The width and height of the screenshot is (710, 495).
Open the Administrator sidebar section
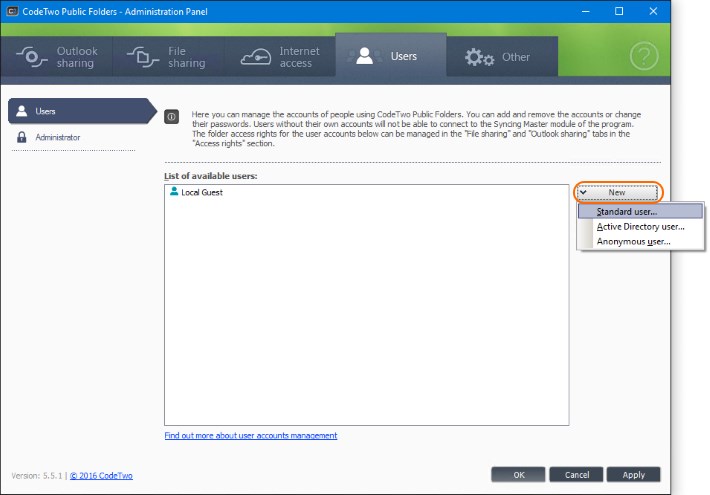[x=58, y=137]
